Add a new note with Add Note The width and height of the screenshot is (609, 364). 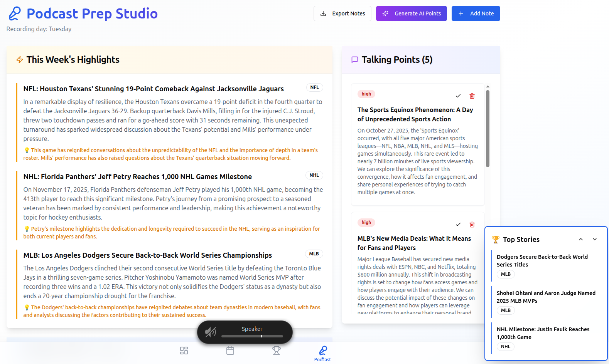point(476,13)
